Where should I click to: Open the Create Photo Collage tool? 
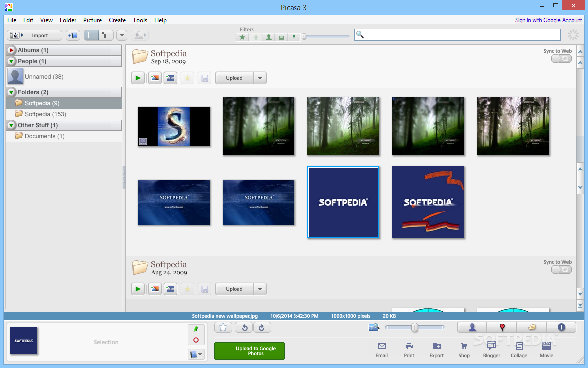519,350
